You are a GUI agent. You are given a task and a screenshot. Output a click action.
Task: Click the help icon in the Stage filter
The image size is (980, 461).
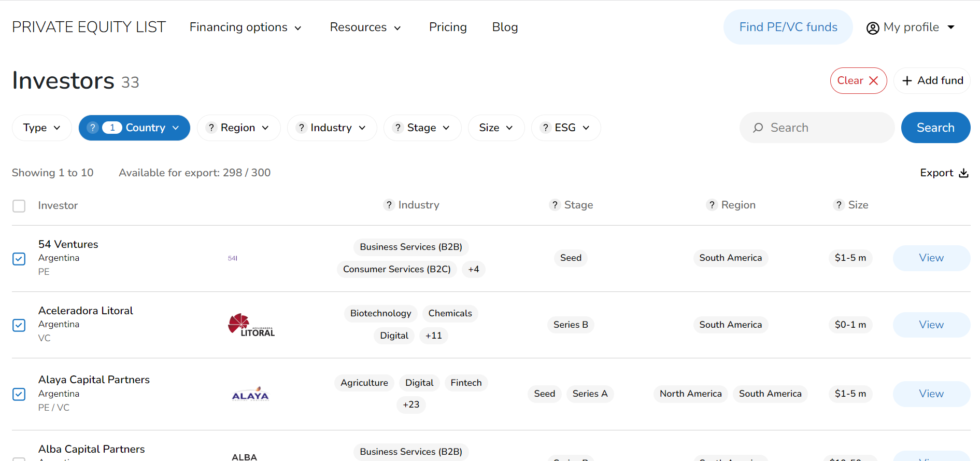click(397, 128)
